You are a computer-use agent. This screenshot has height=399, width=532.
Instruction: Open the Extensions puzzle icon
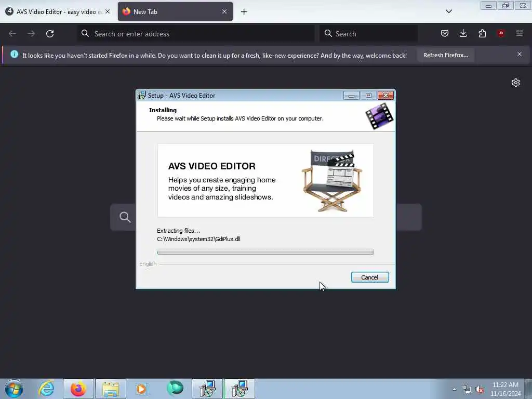pyautogui.click(x=482, y=33)
